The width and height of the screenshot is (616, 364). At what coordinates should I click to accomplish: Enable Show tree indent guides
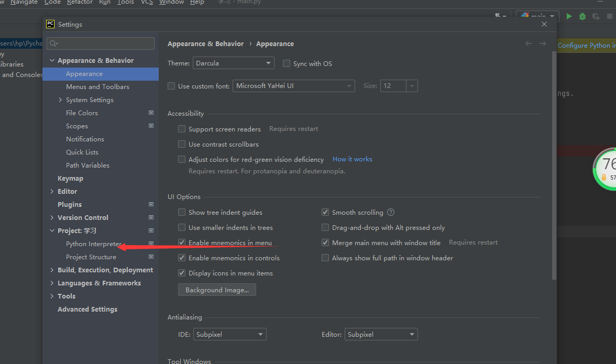coord(181,212)
